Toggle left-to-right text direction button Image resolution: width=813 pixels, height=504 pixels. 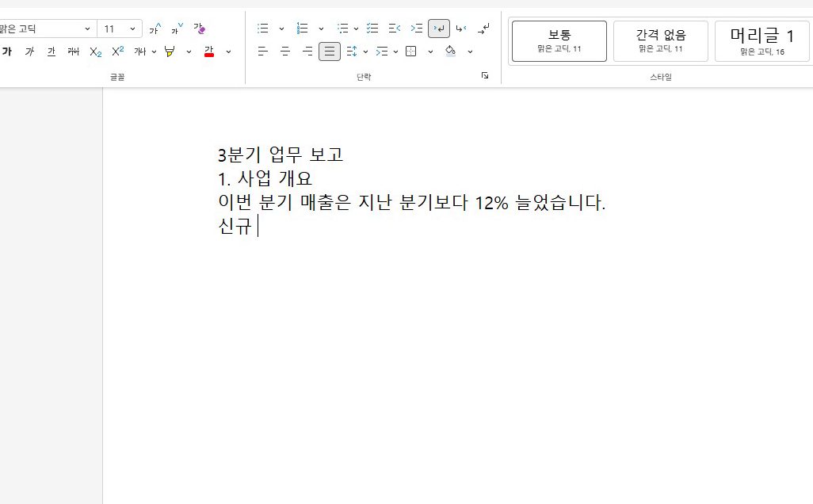pyautogui.click(x=439, y=29)
